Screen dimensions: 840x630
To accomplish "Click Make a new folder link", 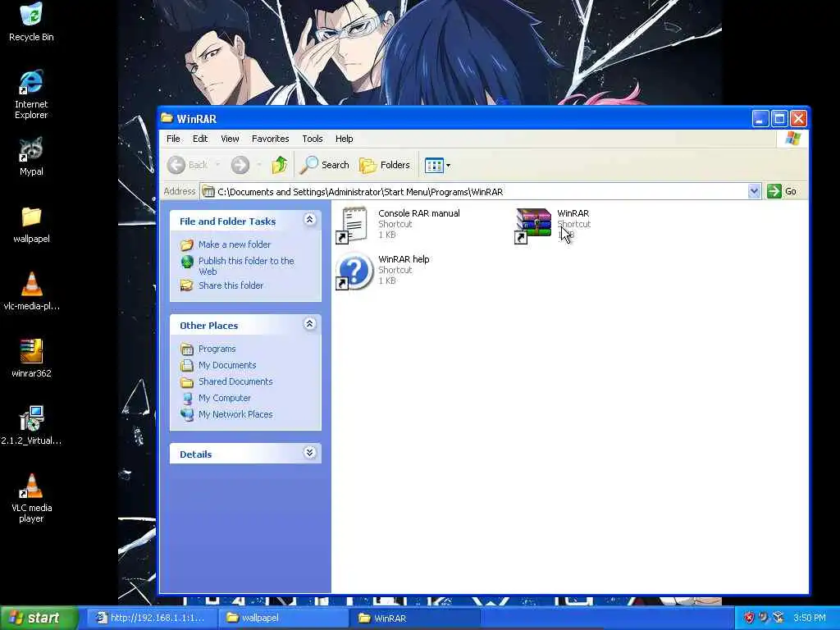I will point(235,244).
